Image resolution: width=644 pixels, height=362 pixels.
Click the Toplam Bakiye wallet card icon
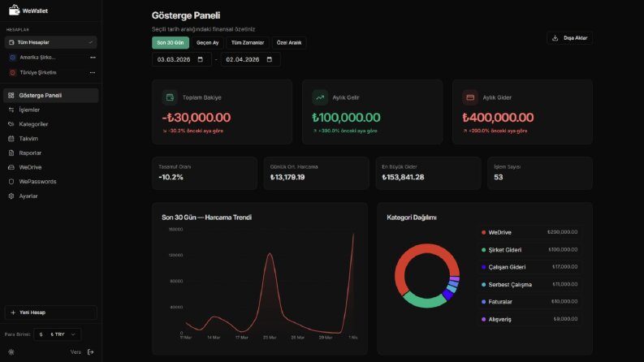click(170, 97)
